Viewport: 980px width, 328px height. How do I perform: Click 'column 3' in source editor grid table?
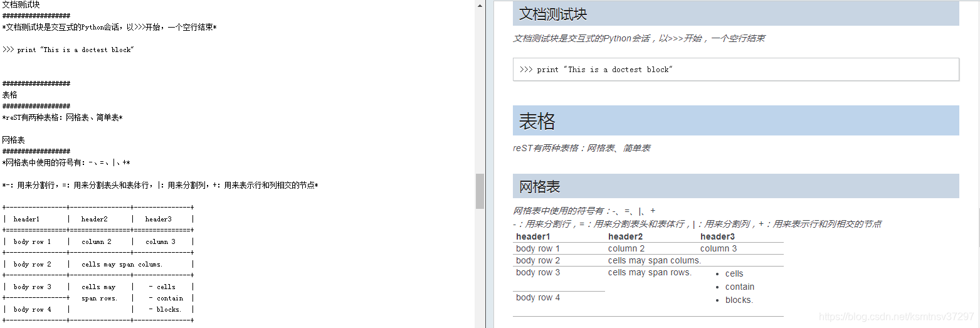(161, 241)
